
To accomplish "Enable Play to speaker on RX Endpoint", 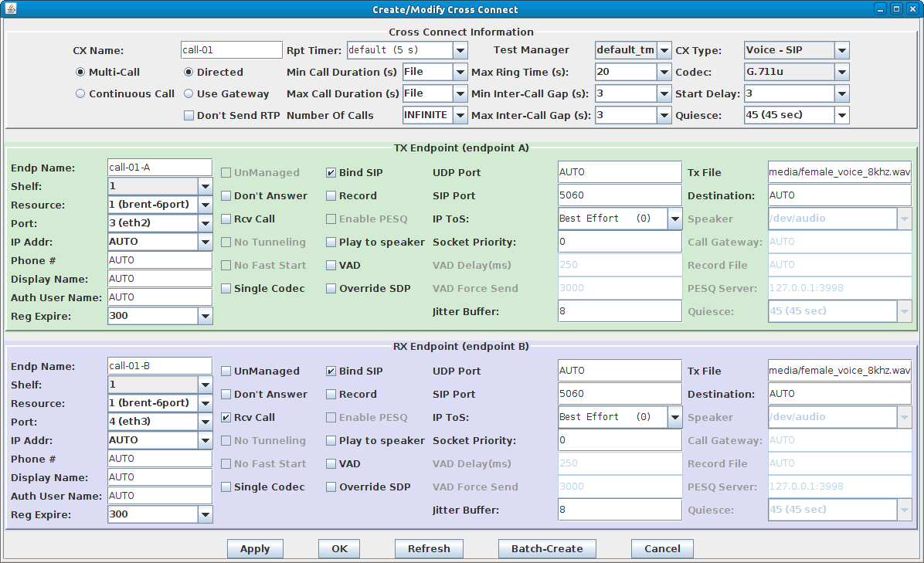I will (331, 440).
